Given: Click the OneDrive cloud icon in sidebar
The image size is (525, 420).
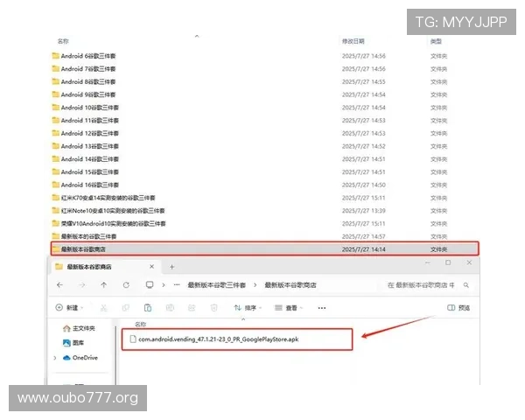Looking at the screenshot, I should click(x=66, y=358).
